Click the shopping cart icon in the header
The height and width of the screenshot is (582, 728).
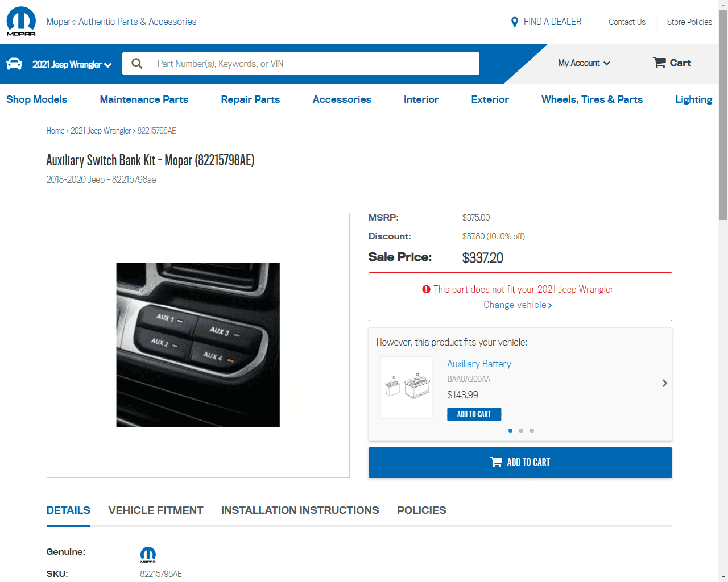pos(659,63)
